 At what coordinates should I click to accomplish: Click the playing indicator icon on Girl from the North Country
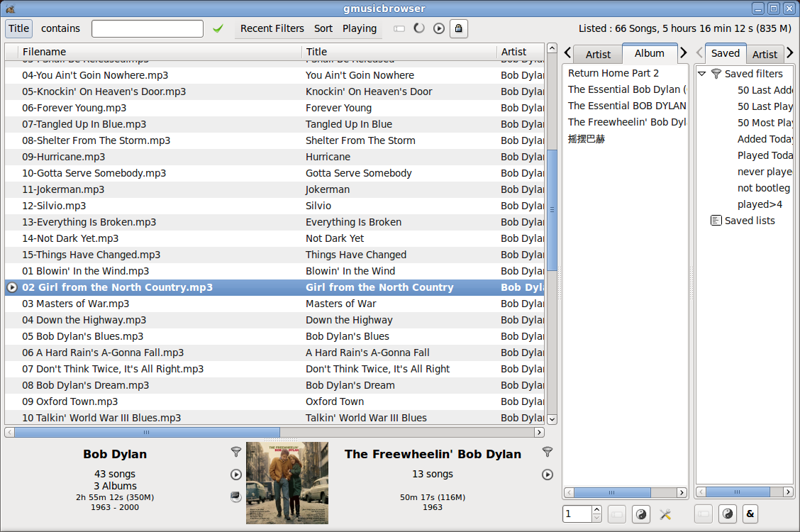(12, 288)
